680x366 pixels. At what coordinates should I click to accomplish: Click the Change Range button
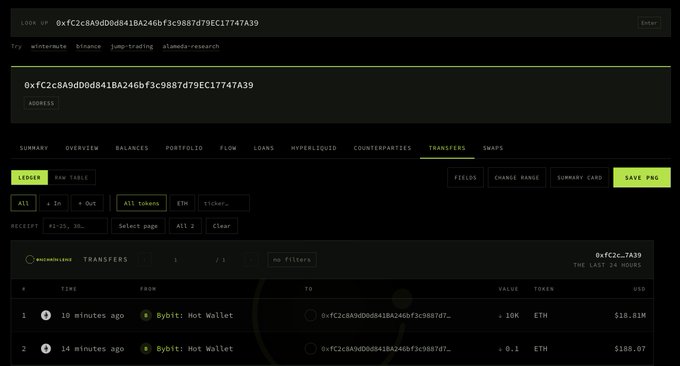[517, 178]
